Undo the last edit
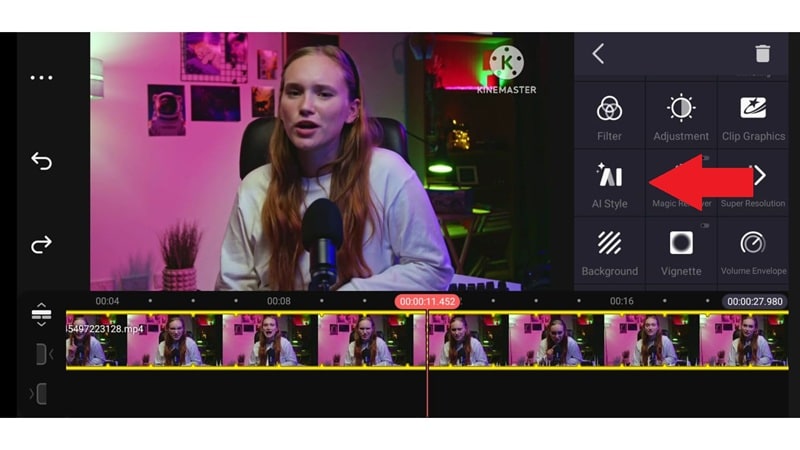The height and width of the screenshot is (450, 800). coord(41,161)
